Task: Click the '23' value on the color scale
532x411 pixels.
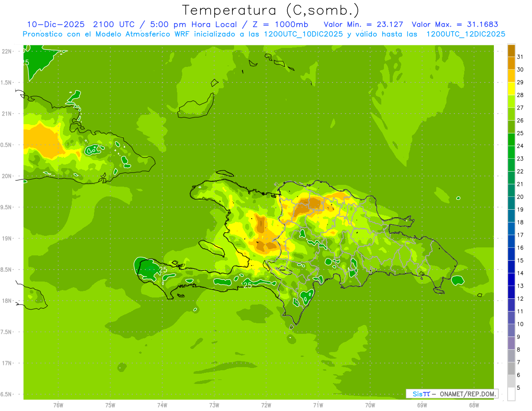Action: (x=520, y=159)
